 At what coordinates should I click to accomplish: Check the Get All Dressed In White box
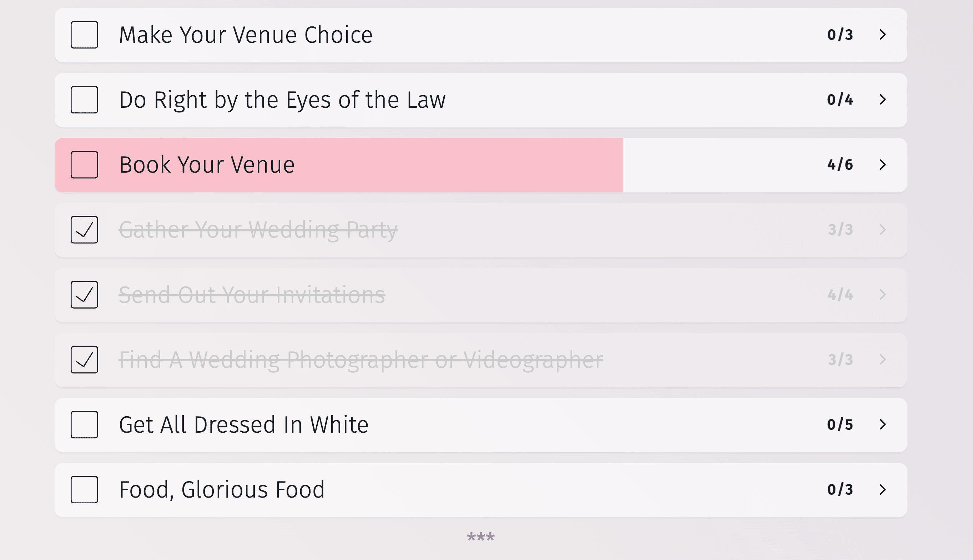coord(84,424)
